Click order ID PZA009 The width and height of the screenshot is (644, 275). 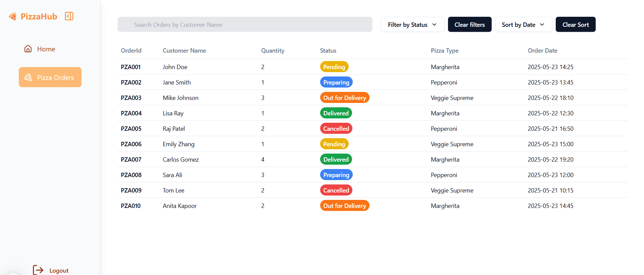tap(131, 190)
